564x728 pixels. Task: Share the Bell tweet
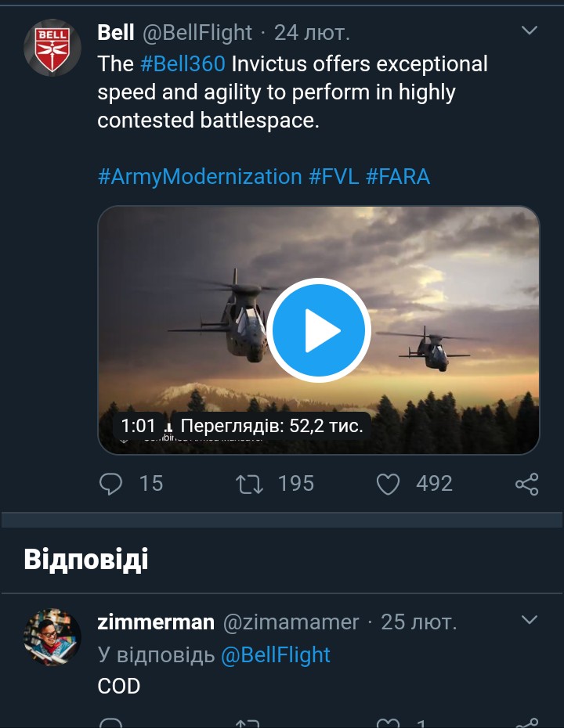527,485
